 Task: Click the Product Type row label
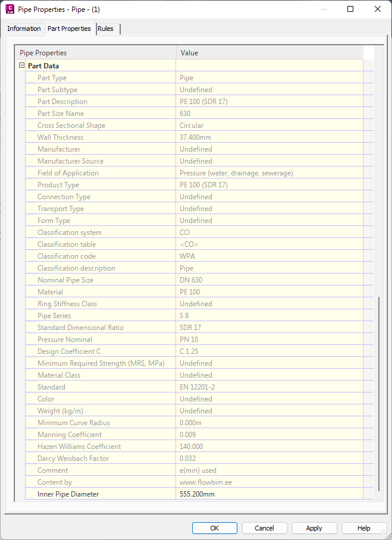point(58,185)
